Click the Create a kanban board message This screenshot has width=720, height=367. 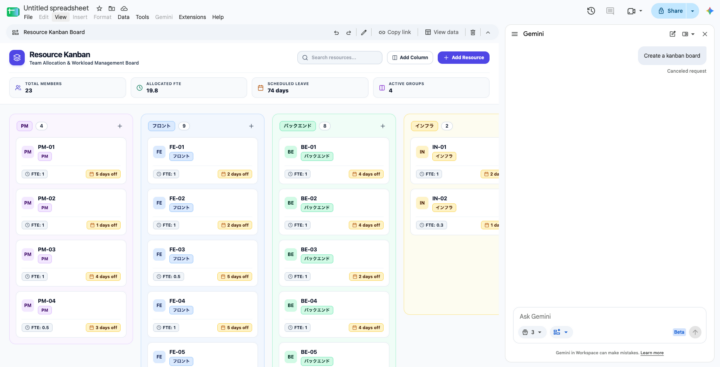click(x=672, y=56)
